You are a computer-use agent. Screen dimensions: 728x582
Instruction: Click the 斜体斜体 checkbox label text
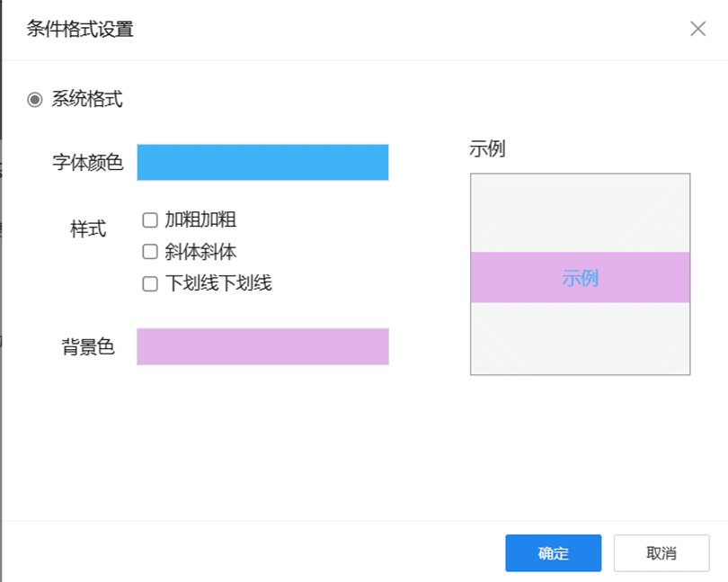200,252
